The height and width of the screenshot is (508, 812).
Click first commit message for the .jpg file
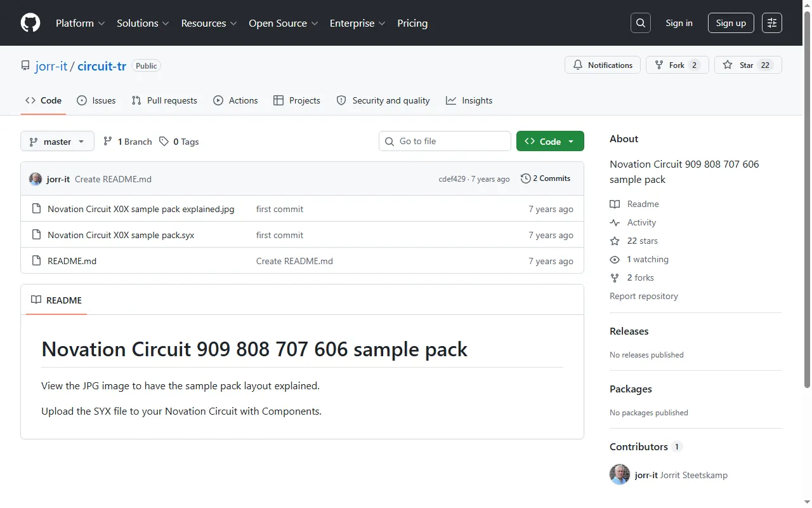tap(280, 209)
